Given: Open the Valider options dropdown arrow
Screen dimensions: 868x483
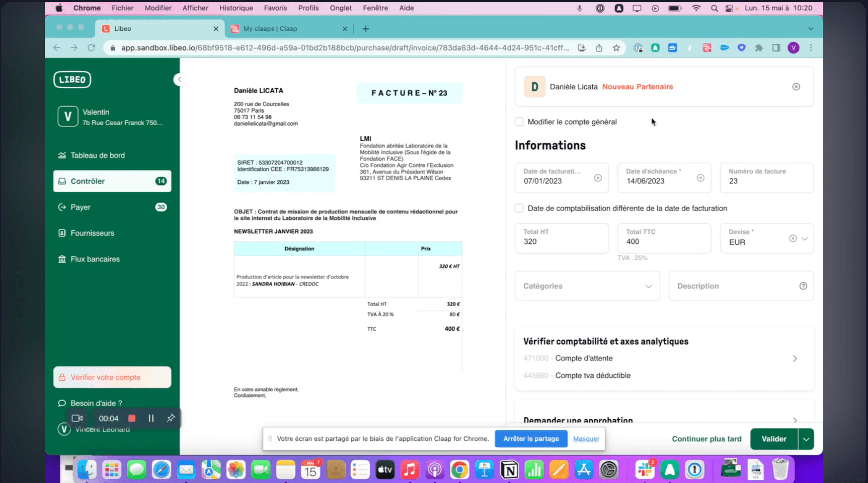Looking at the screenshot, I should pos(806,439).
